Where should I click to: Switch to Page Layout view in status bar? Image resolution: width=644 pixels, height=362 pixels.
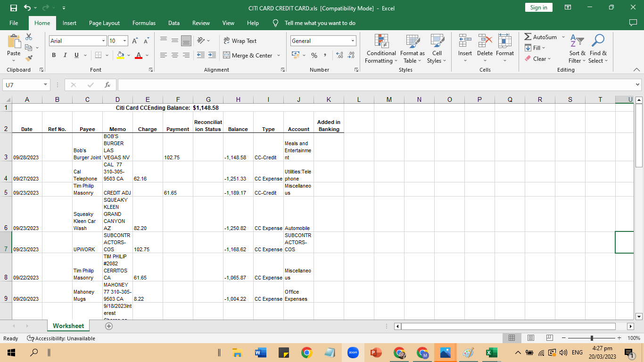[530, 338]
